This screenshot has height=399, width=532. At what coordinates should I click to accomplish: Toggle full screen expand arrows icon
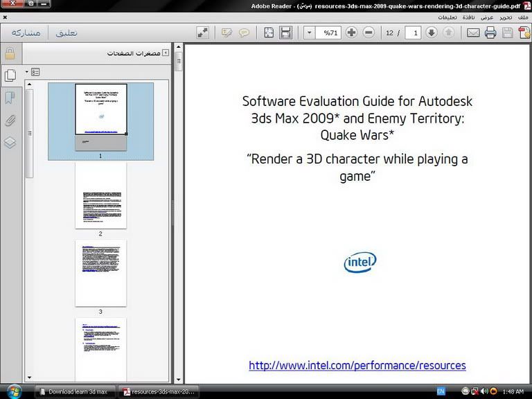tap(202, 33)
